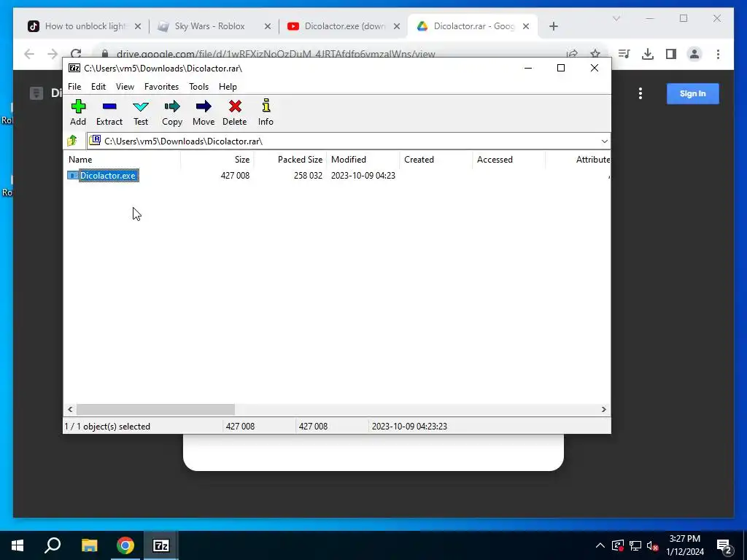This screenshot has width=747, height=560.
Task: Delete the selected file with the red X icon
Action: tap(235, 113)
